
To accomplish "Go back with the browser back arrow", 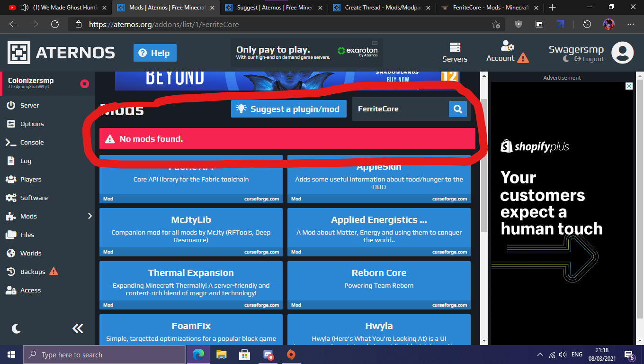I will [13, 24].
